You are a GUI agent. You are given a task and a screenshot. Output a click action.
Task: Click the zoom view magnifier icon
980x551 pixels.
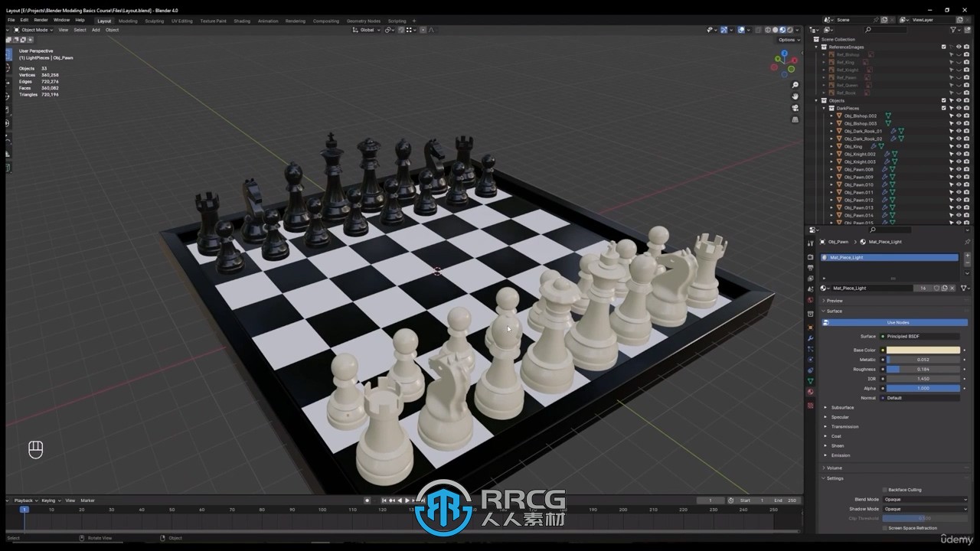point(795,85)
